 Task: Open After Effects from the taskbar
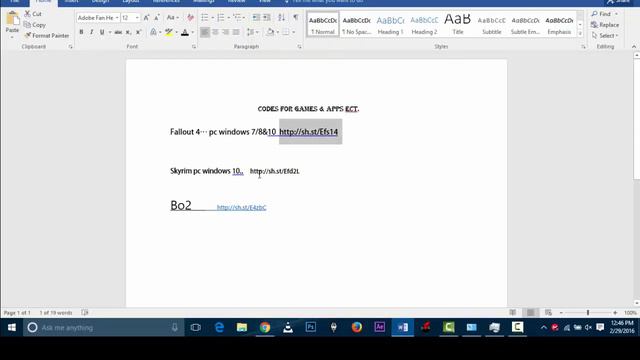pyautogui.click(x=380, y=327)
